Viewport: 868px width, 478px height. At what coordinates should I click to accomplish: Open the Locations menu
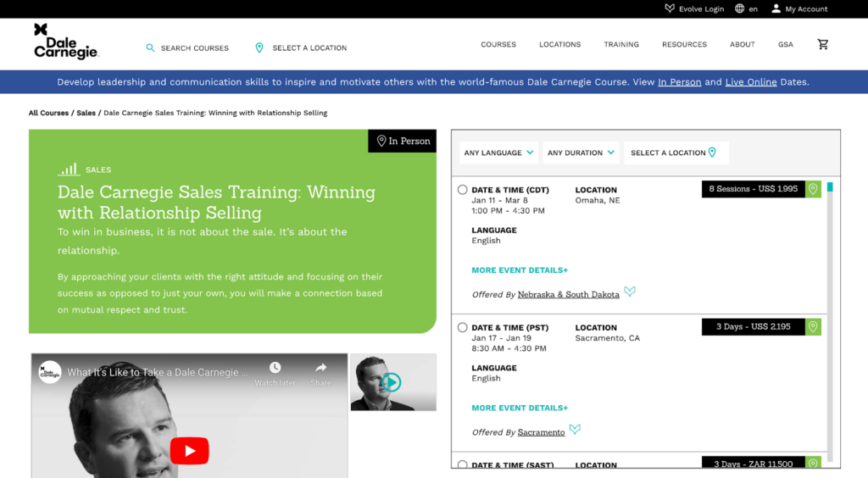[x=560, y=44]
